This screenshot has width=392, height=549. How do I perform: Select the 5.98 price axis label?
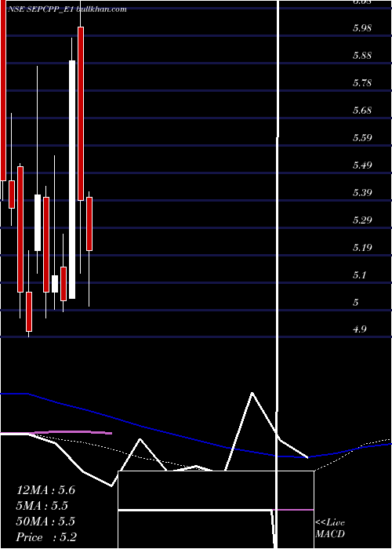click(362, 28)
